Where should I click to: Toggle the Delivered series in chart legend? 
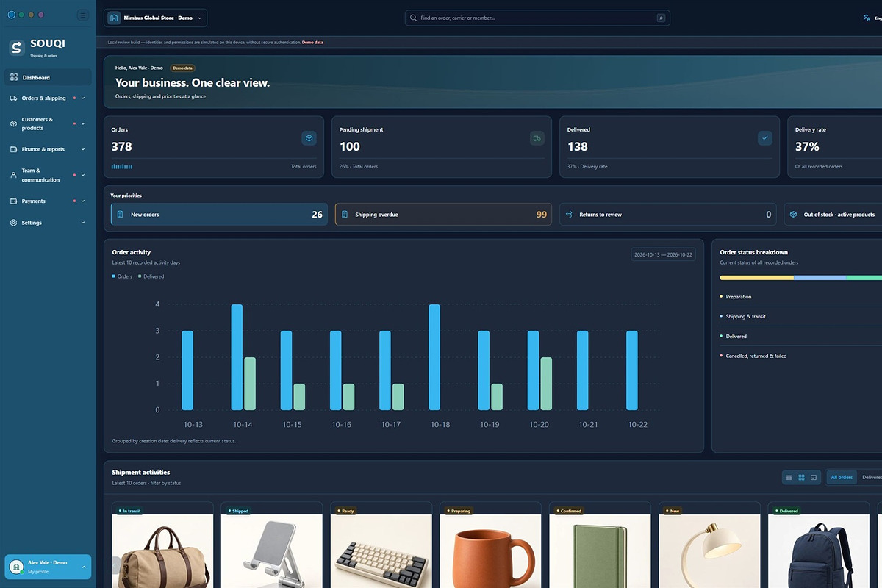tap(151, 276)
